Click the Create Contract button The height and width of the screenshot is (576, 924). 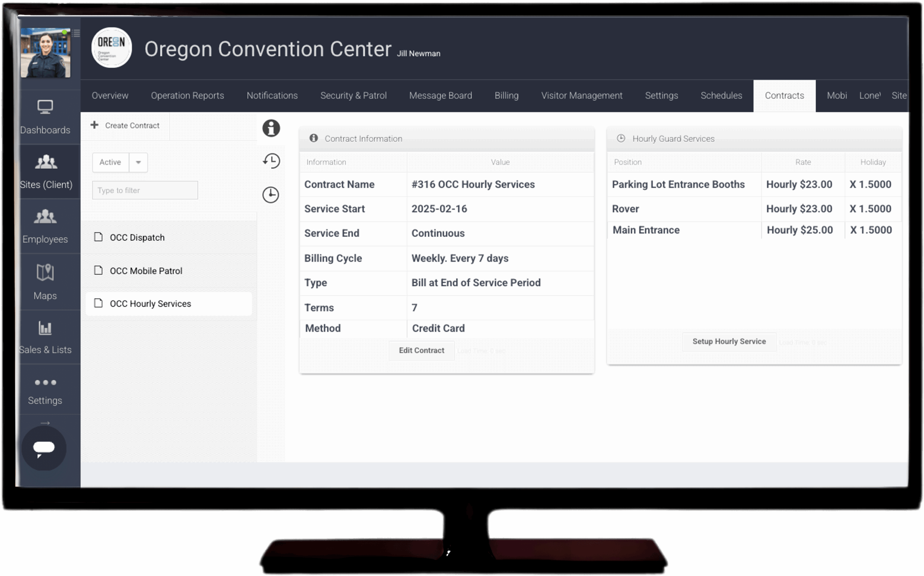[x=125, y=125]
